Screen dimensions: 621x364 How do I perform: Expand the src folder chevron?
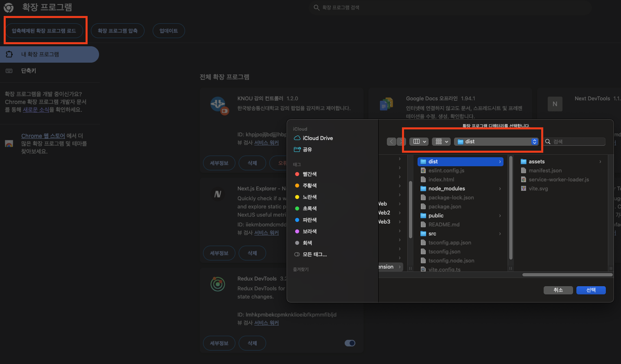pos(500,234)
